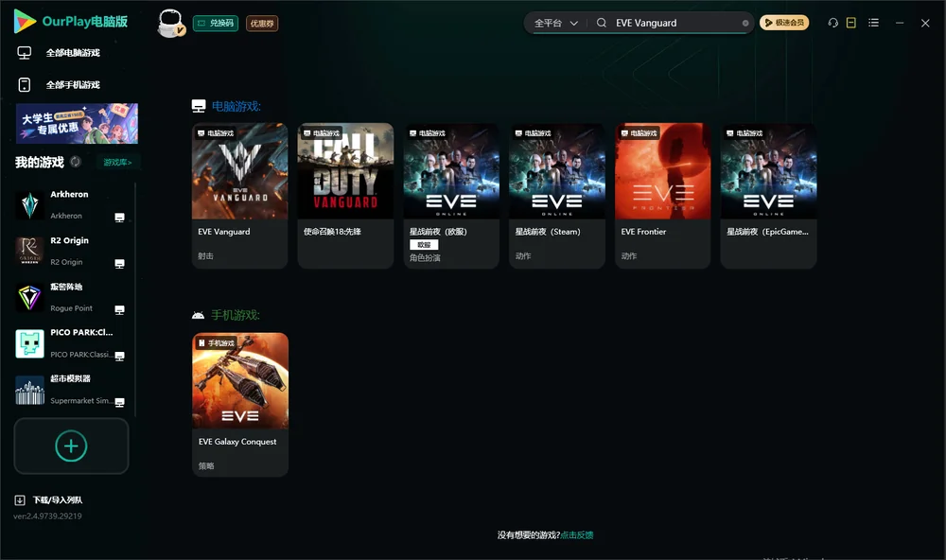This screenshot has height=560, width=946.
Task: Click the monitor icon beside 全部电脑游戏
Action: click(25, 53)
